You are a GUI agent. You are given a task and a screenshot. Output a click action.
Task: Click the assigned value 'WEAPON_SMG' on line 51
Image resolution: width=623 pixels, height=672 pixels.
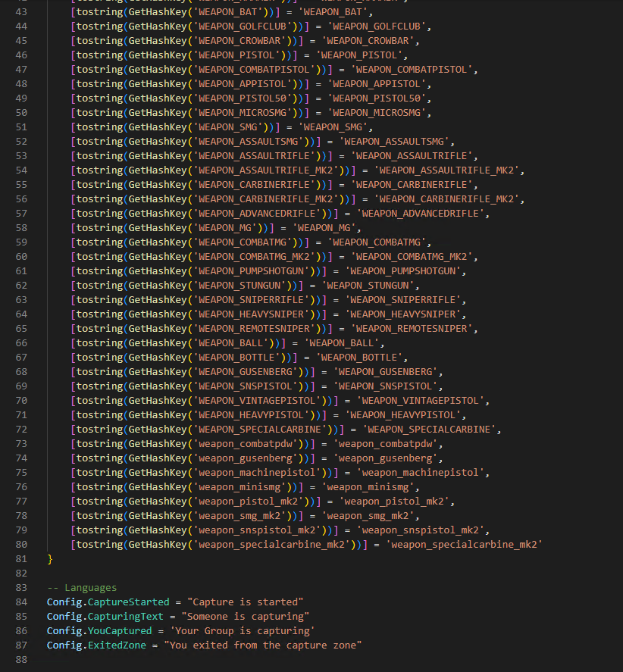(x=333, y=127)
